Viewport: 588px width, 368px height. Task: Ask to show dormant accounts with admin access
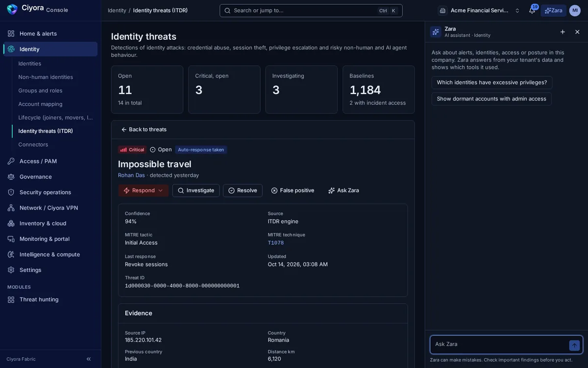click(x=491, y=99)
